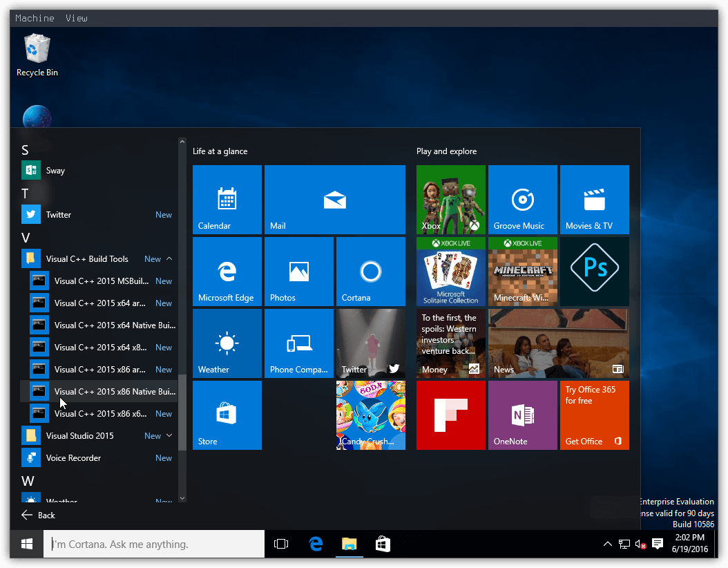Open Store from the taskbar
The height and width of the screenshot is (568, 728).
(x=383, y=544)
